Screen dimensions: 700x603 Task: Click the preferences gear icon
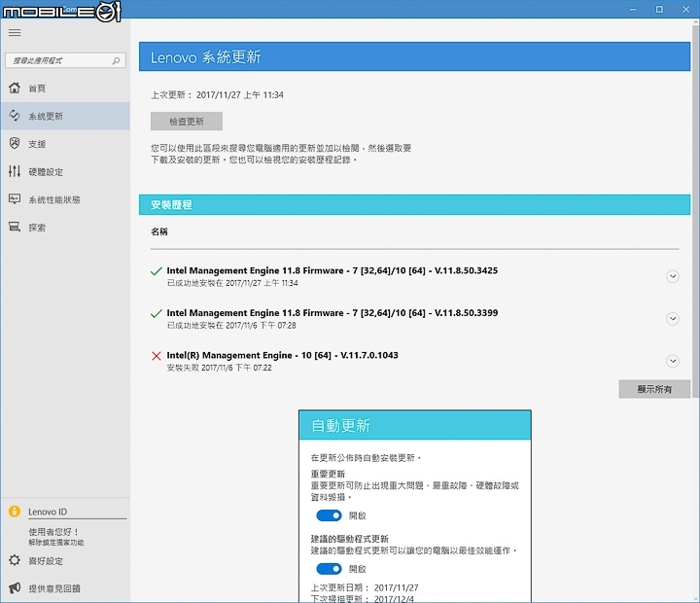click(15, 560)
